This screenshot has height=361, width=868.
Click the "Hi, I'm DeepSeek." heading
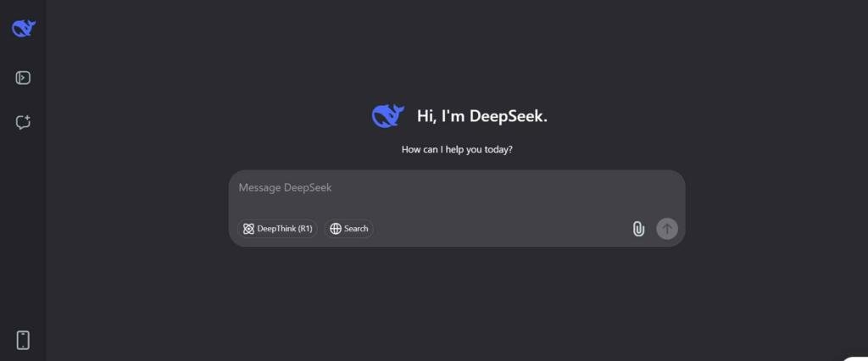tap(482, 116)
